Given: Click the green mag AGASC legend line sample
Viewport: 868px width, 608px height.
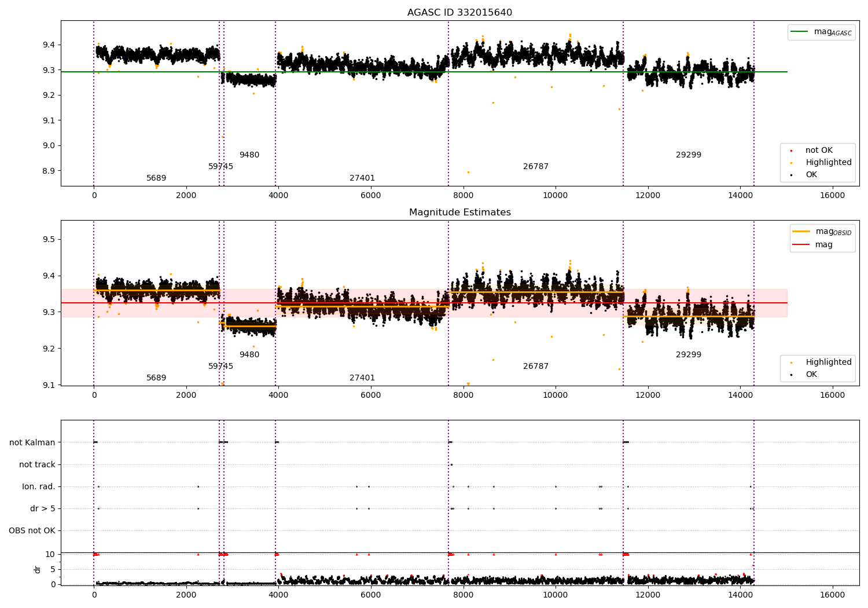Looking at the screenshot, I should point(800,32).
